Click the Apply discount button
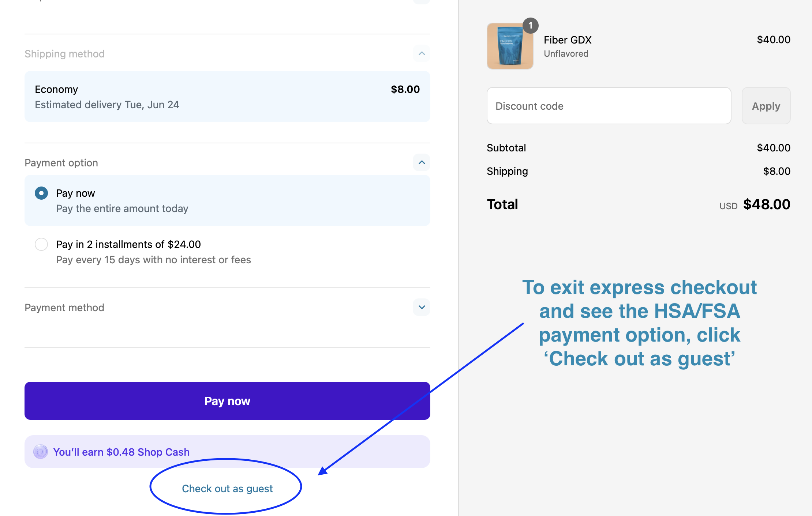 click(766, 106)
